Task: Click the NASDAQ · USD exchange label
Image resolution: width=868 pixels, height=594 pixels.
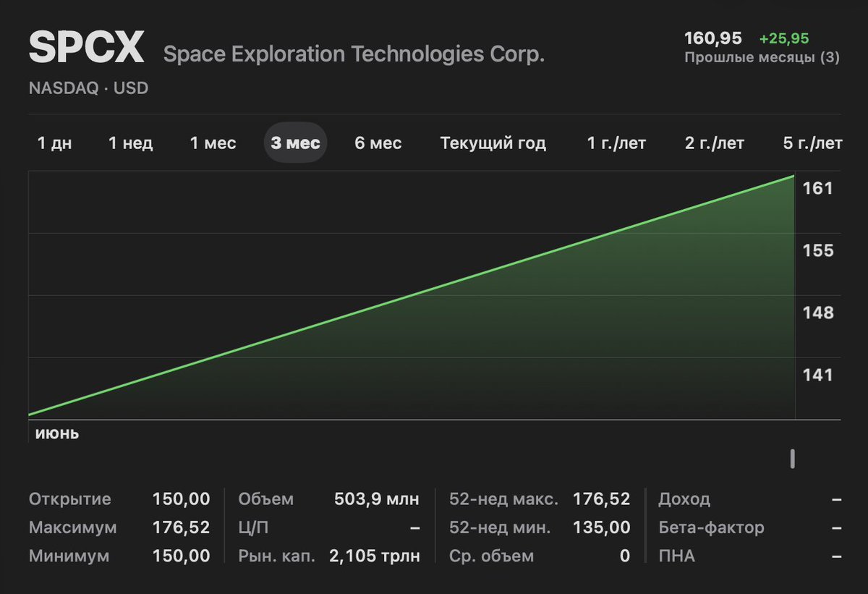Action: [x=88, y=88]
